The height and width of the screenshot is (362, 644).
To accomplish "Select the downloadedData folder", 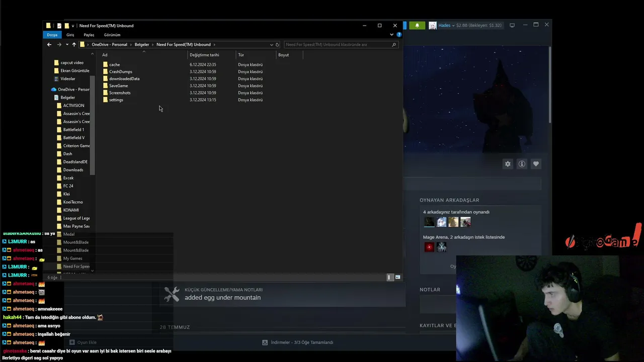I will [124, 79].
